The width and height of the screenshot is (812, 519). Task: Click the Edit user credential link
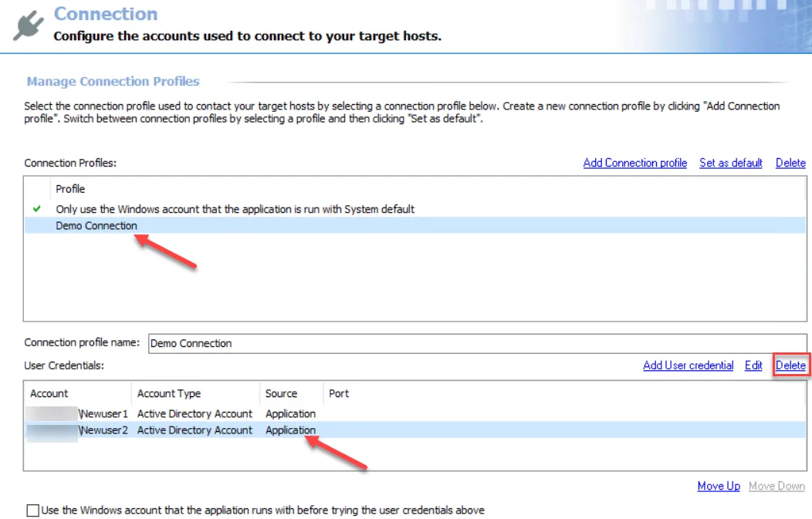[753, 366]
